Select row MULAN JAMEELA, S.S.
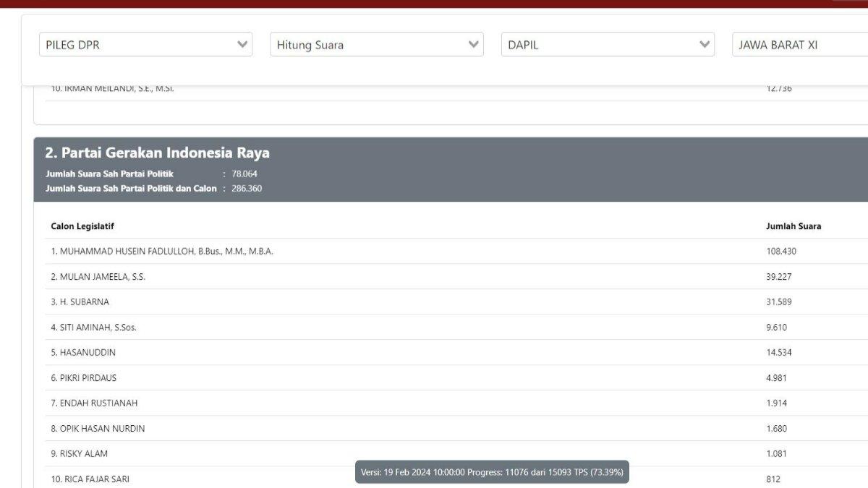Image resolution: width=868 pixels, height=488 pixels. tap(456, 276)
